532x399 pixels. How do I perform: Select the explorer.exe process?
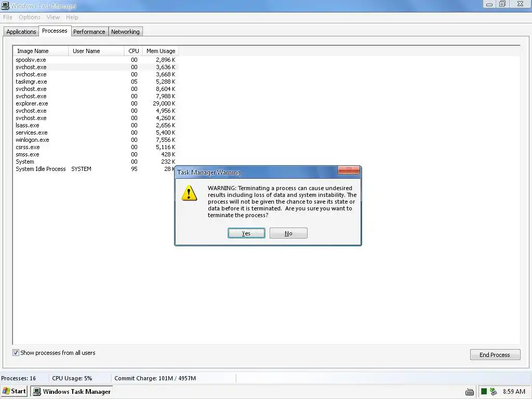coord(96,103)
